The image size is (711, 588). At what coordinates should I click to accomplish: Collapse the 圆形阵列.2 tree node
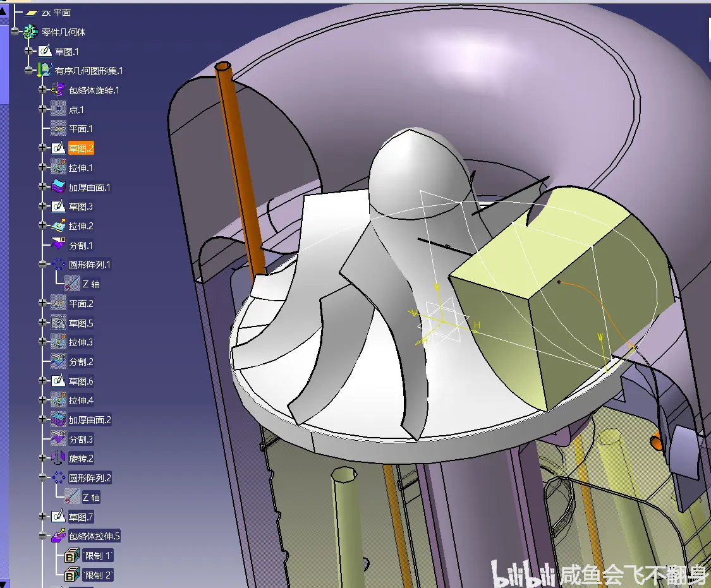[x=42, y=477]
